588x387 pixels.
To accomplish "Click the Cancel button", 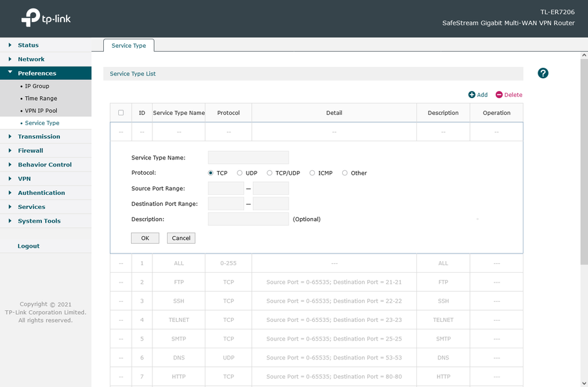I will coord(181,238).
